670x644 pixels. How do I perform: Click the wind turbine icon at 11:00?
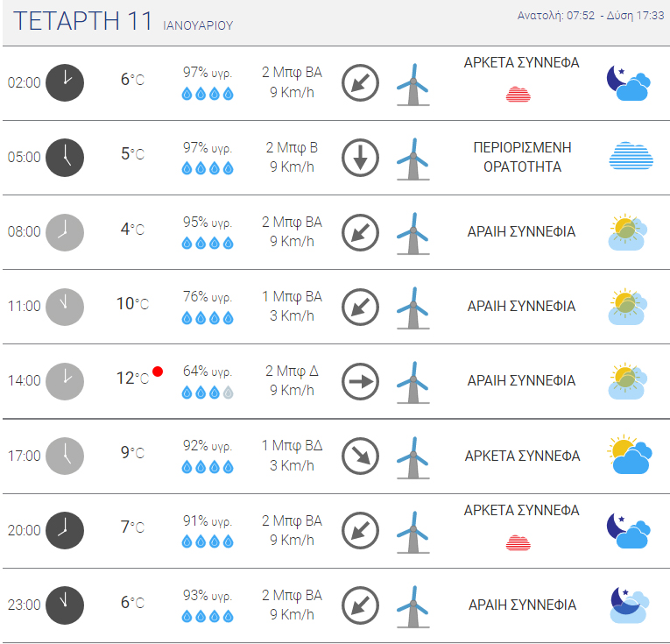tap(413, 308)
